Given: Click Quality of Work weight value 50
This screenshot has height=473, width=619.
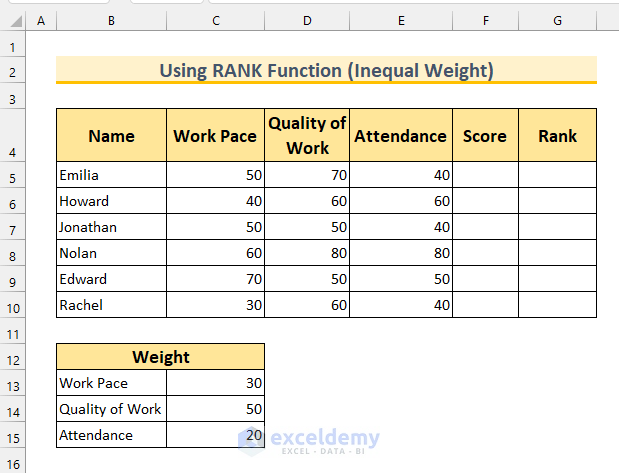Looking at the screenshot, I should click(215, 409).
